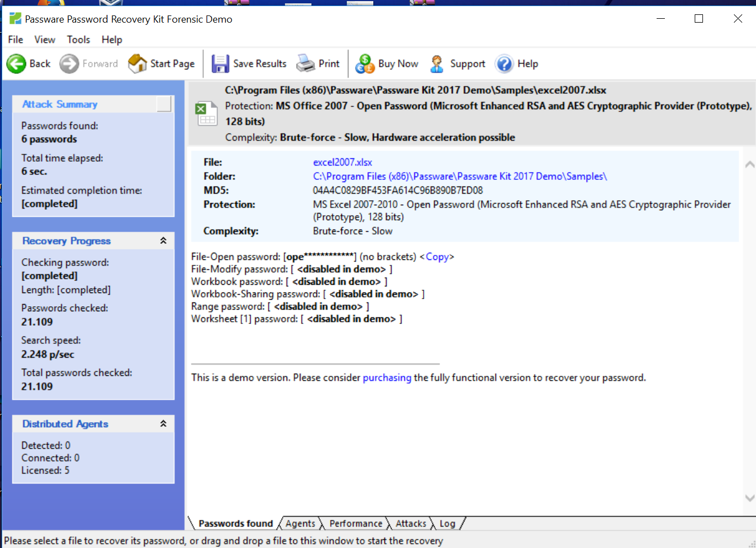
Task: Click the blue Help question mark icon
Action: point(504,64)
